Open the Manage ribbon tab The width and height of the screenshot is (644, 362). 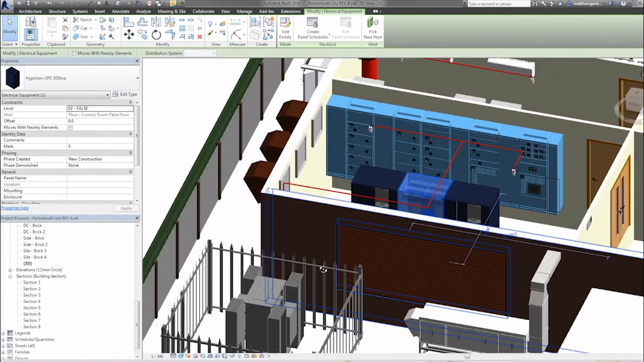click(244, 11)
